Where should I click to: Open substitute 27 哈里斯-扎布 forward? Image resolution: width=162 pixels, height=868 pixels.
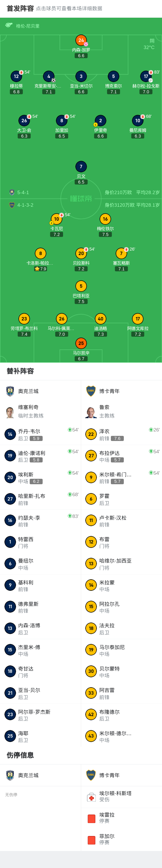click(x=41, y=499)
